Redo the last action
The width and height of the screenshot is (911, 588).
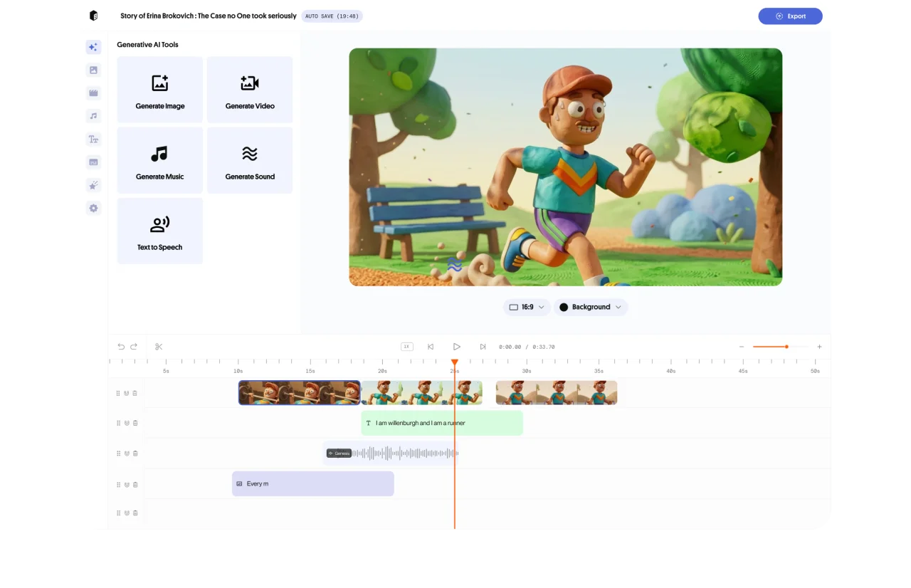coord(134,347)
